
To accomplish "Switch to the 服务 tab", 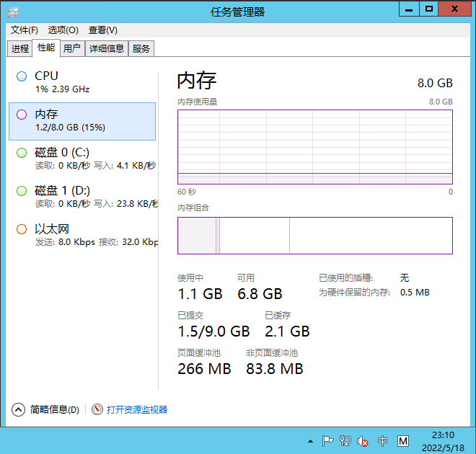I will (141, 49).
